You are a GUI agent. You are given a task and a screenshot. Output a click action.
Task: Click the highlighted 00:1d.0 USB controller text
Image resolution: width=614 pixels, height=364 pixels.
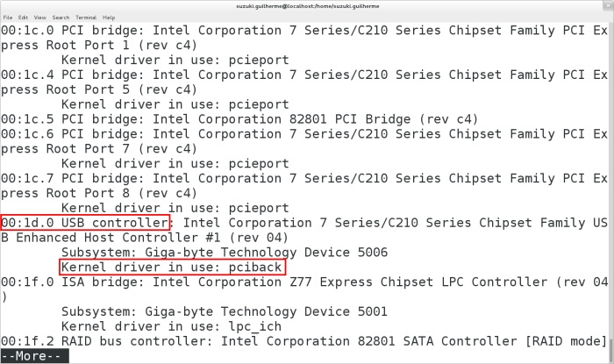pyautogui.click(x=85, y=223)
